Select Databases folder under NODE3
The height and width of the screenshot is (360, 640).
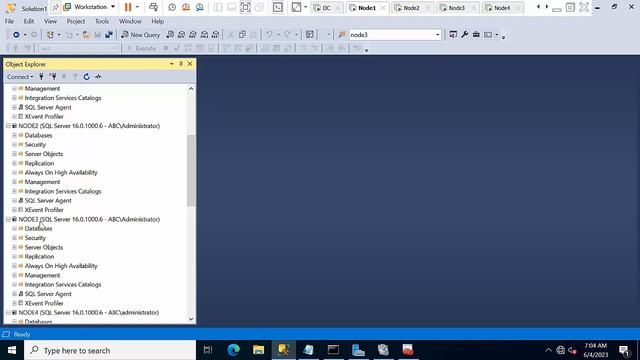point(38,229)
